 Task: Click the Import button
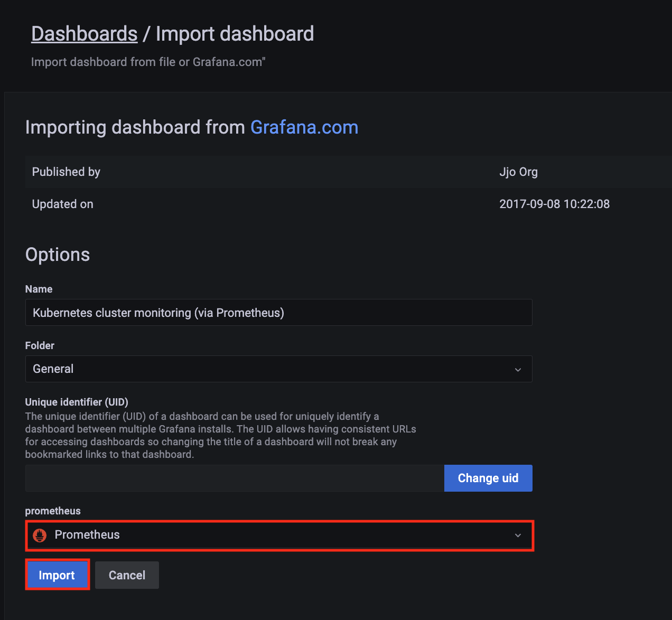point(57,575)
